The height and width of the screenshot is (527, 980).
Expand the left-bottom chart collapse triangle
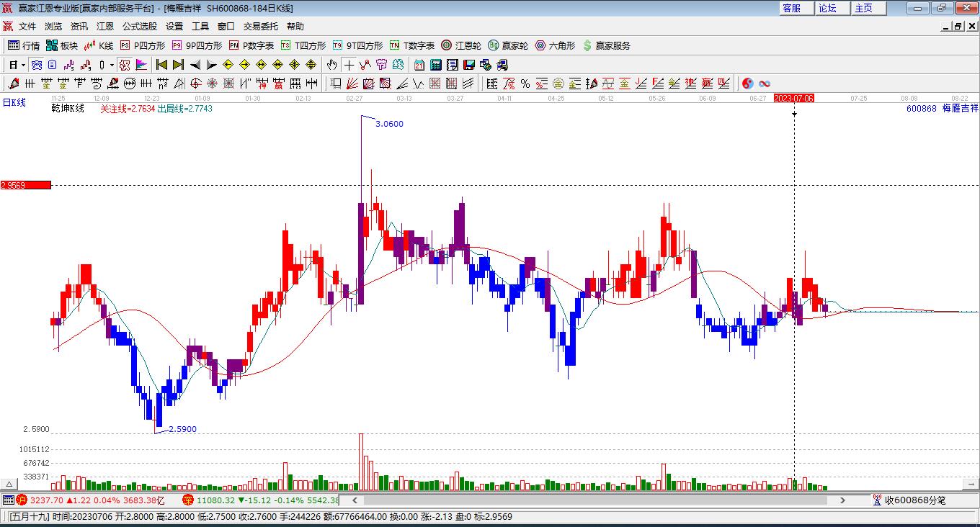point(10,484)
